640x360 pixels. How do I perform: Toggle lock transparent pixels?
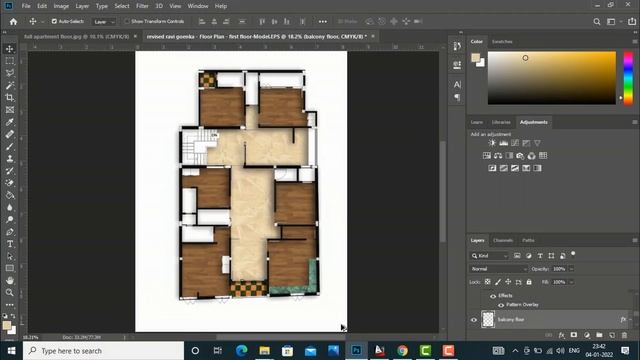coord(487,282)
